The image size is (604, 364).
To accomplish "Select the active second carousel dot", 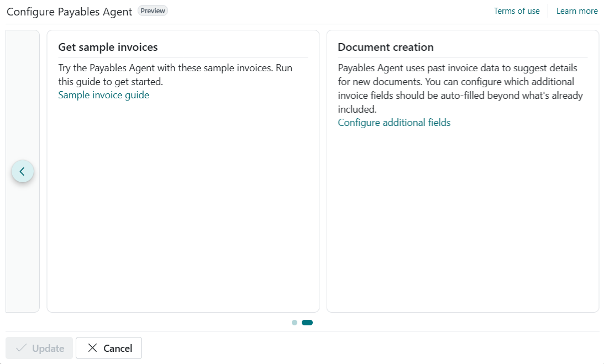I will point(306,322).
